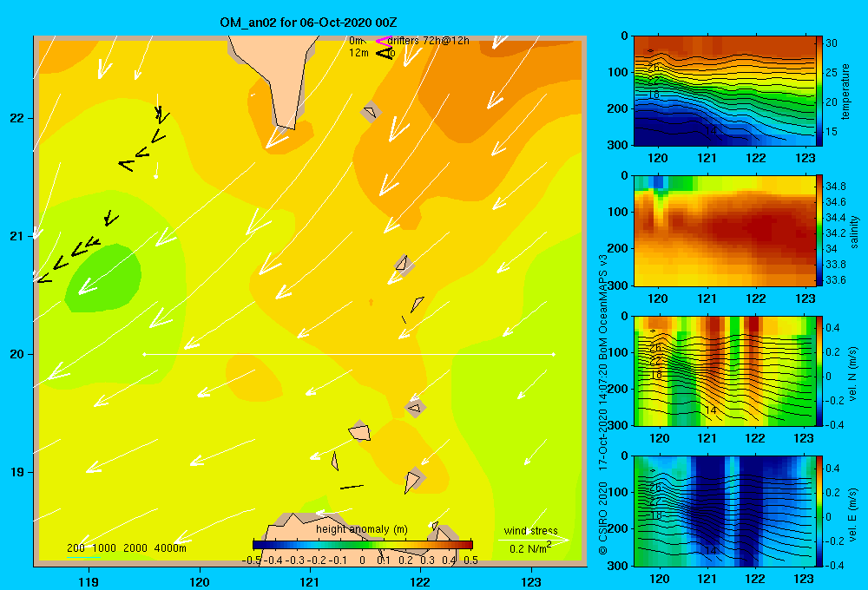
Task: Click the temperature cross-section panel
Action: (x=724, y=91)
